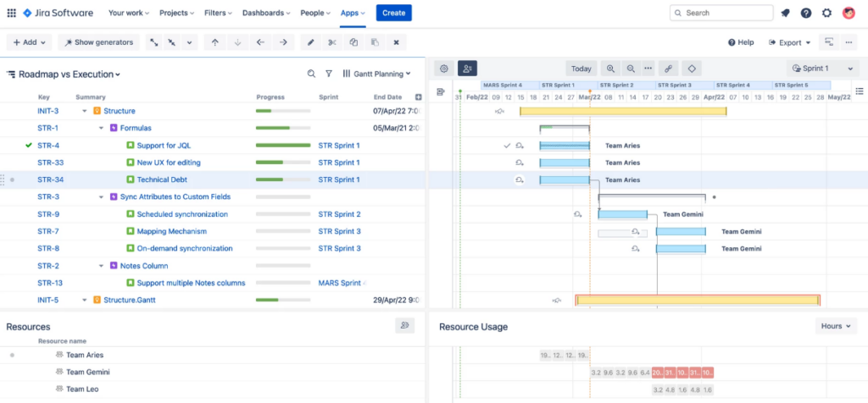Click the Collapse all arrows icon
The height and width of the screenshot is (403, 868).
coord(171,42)
